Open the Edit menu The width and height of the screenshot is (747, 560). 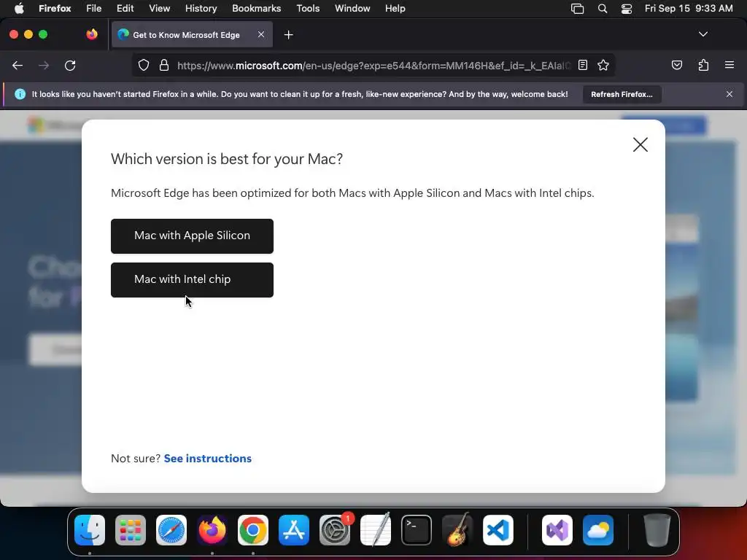125,9
